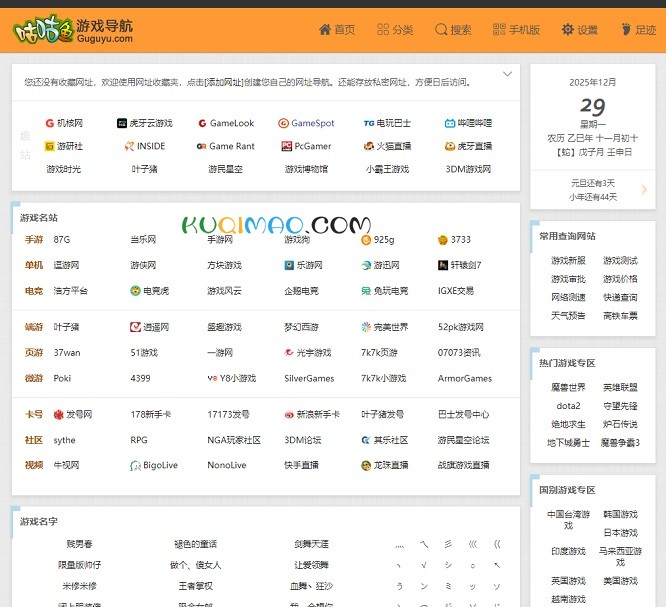The height and width of the screenshot is (607, 666).
Task: Select the 社区 category label
Action: (34, 440)
